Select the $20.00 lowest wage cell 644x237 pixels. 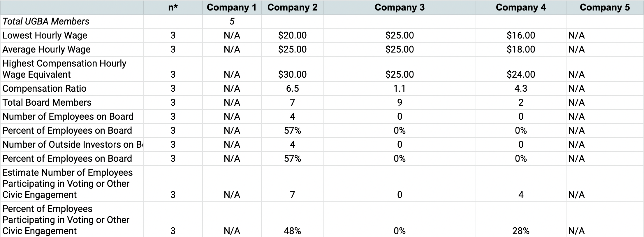[292, 35]
